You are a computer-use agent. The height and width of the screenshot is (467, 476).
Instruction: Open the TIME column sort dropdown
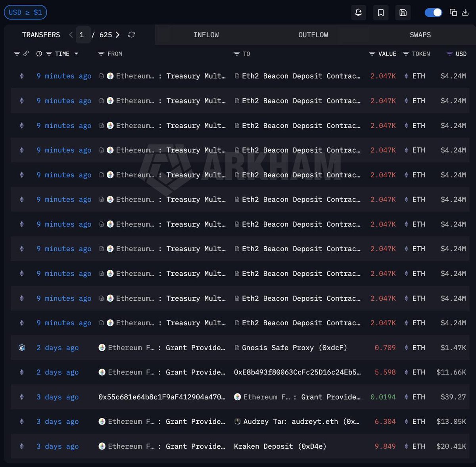(76, 54)
